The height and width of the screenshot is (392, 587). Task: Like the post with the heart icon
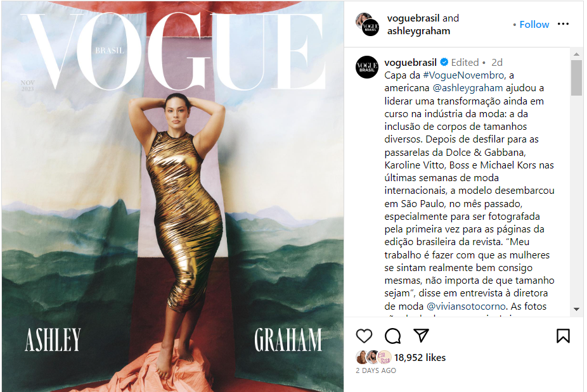pyautogui.click(x=364, y=336)
